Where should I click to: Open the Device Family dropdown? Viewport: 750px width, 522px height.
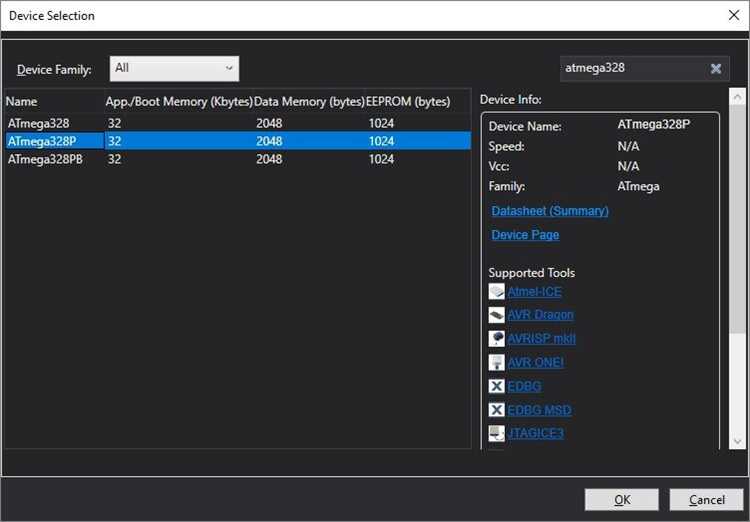click(x=174, y=68)
